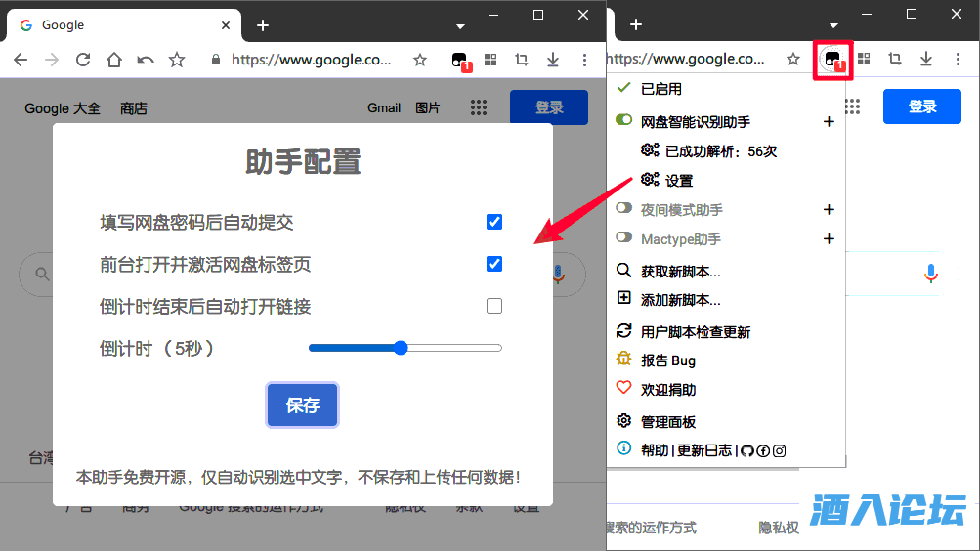The width and height of the screenshot is (980, 551).
Task: Reload the page with the refresh icon
Action: coord(83,60)
